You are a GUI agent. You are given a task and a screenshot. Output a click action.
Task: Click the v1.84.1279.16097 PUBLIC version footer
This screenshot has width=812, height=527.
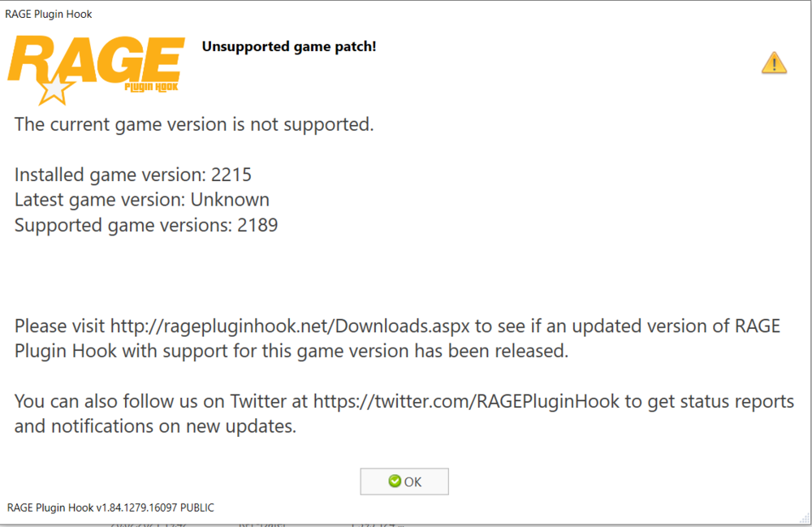tap(110, 508)
